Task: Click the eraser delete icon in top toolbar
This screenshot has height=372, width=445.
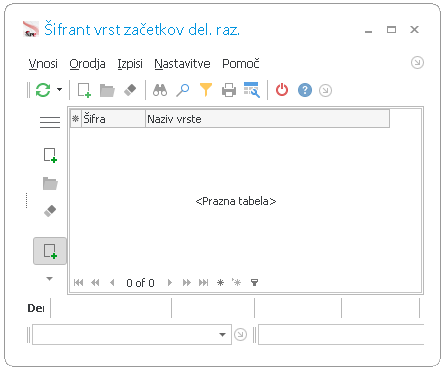Action: [x=130, y=90]
